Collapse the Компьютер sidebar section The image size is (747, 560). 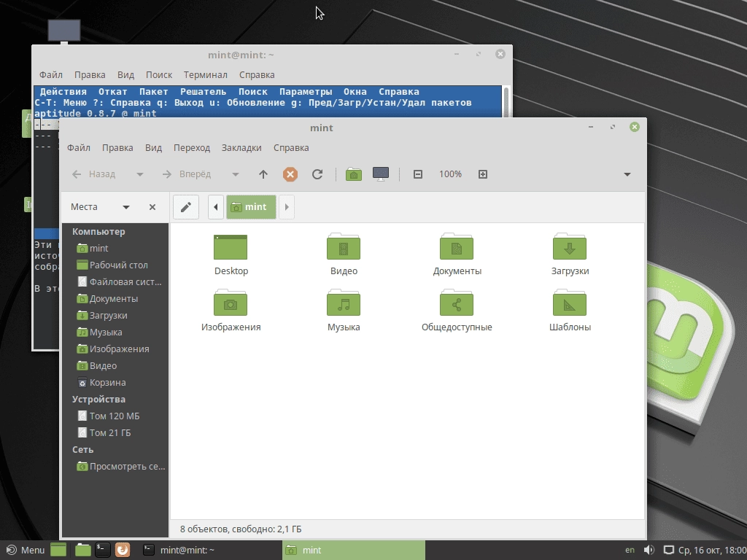coord(98,231)
